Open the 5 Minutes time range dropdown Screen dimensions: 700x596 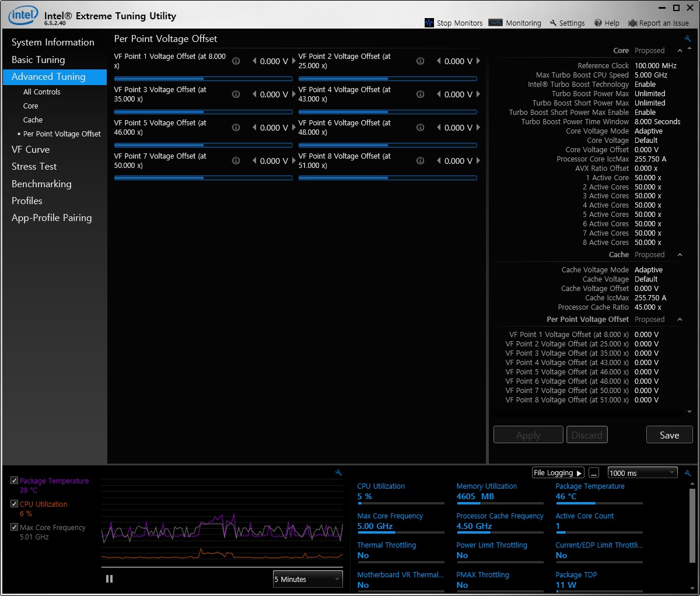click(308, 579)
